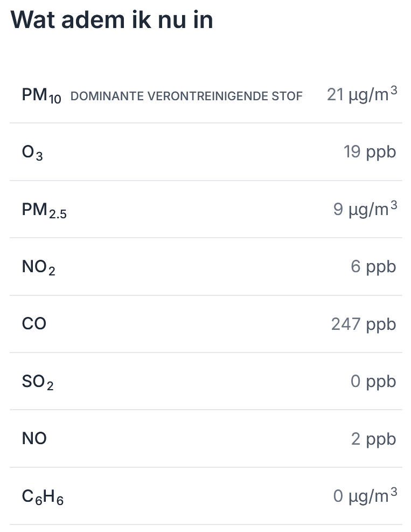This screenshot has width=411, height=532.
Task: Click the 21 µg/m³ PM10 value
Action: point(362,94)
